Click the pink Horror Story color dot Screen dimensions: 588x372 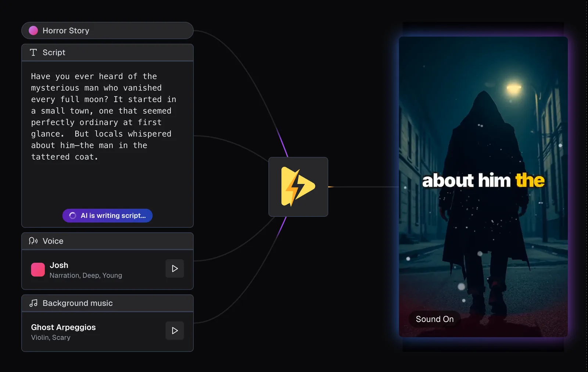click(33, 31)
